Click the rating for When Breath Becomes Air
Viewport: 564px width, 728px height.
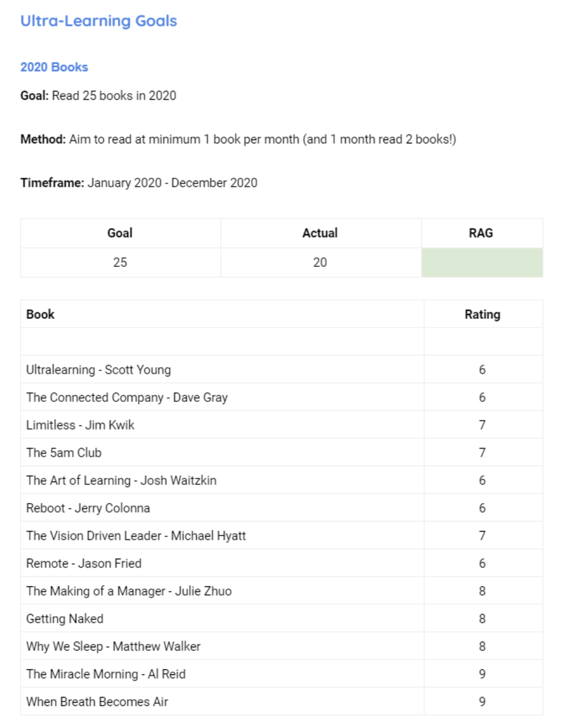pyautogui.click(x=482, y=701)
